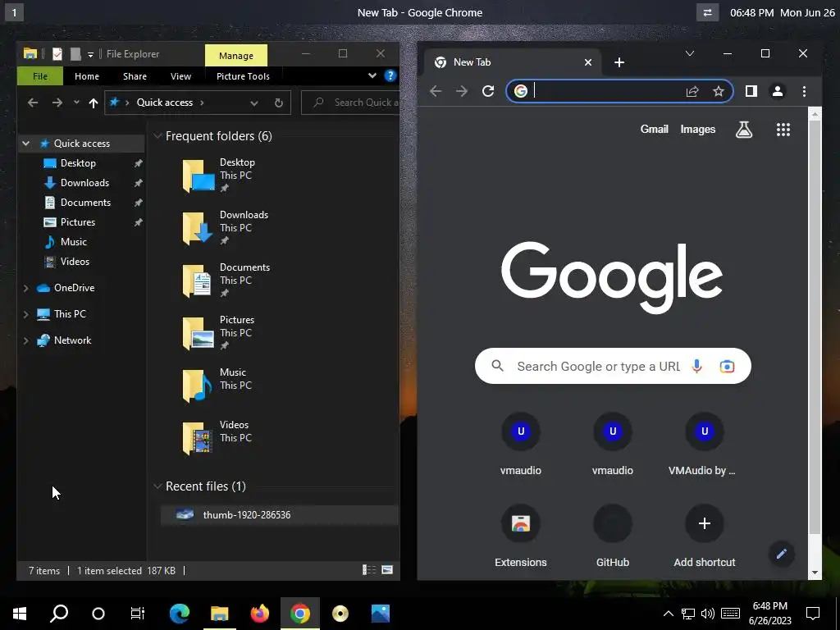Open the Extensions shortcut tile
Screen dimensions: 840x630
(521, 536)
